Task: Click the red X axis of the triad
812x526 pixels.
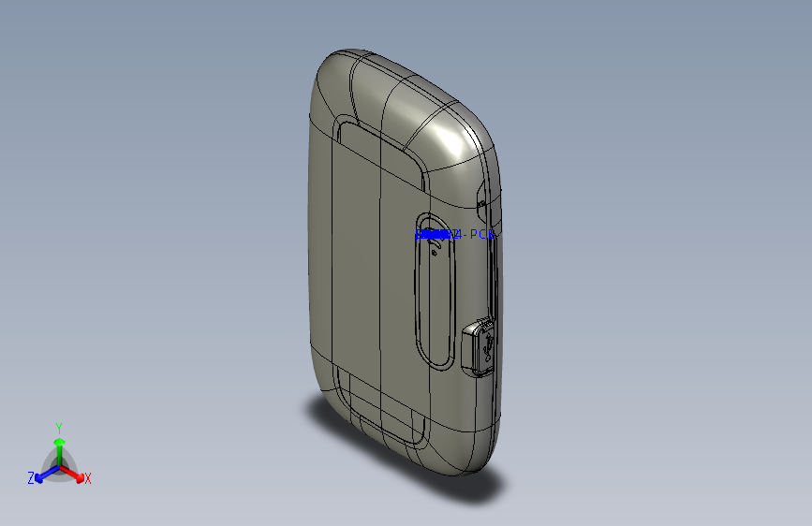Action: coord(72,474)
